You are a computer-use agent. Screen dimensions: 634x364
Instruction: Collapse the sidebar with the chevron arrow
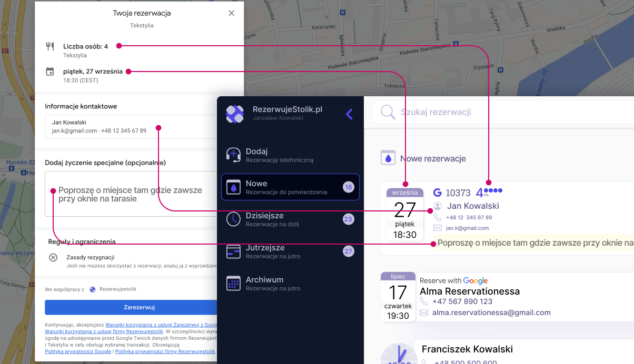pos(349,114)
